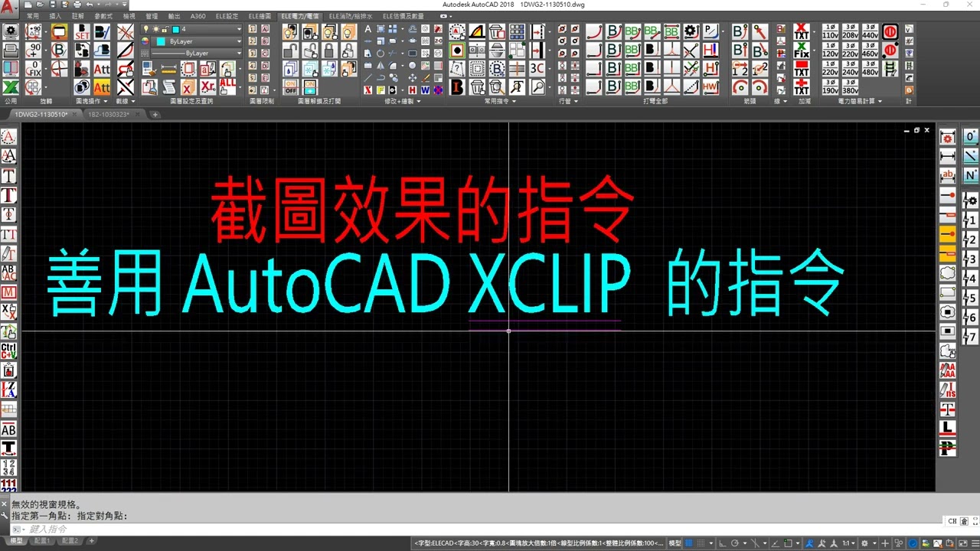Click the CH input method indicator

952,521
